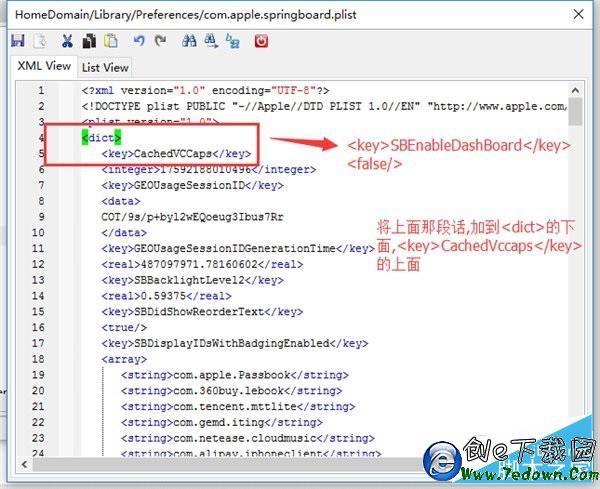Screen dimensions: 600x489
Task: Click the revert document icon beside Save
Action: pos(40,41)
